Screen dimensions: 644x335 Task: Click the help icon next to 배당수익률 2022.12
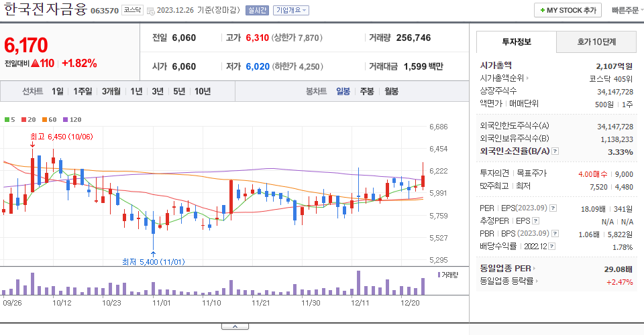552,247
